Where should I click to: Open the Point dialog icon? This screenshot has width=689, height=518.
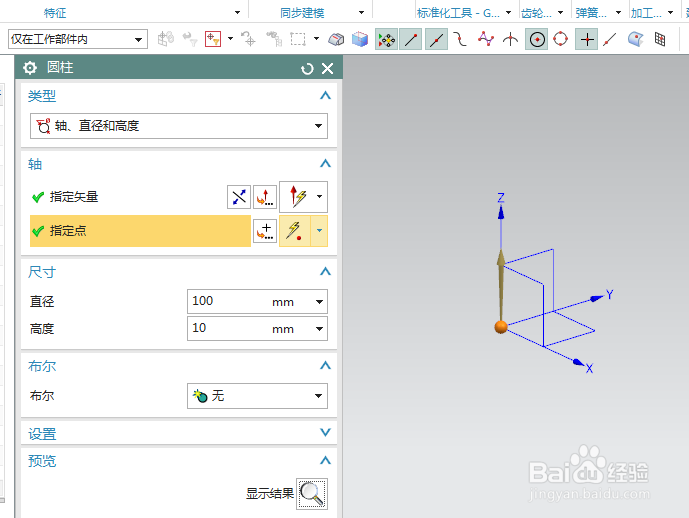(x=265, y=231)
